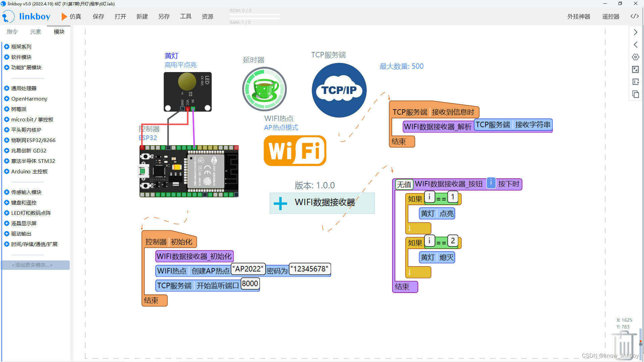Select the duplicate-pages icon in the right sidebar
Screen dimensions: 644x362
pyautogui.click(x=636, y=95)
